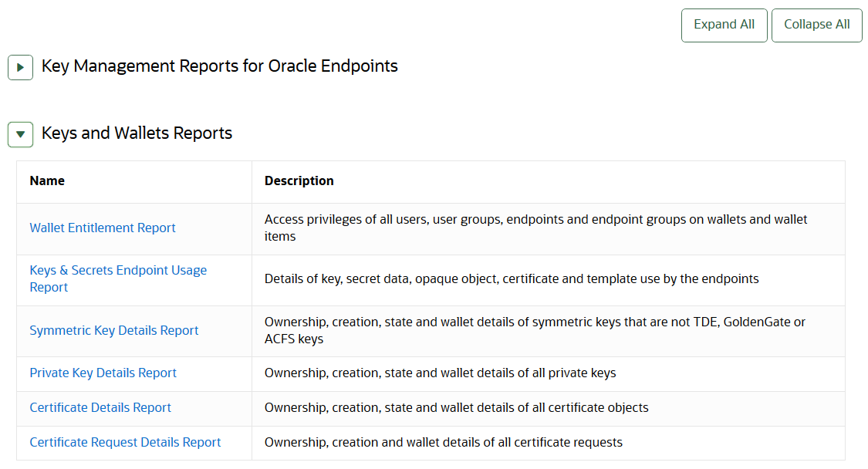Open the Wallet Entitlement Report
This screenshot has height=469, width=868.
[103, 228]
